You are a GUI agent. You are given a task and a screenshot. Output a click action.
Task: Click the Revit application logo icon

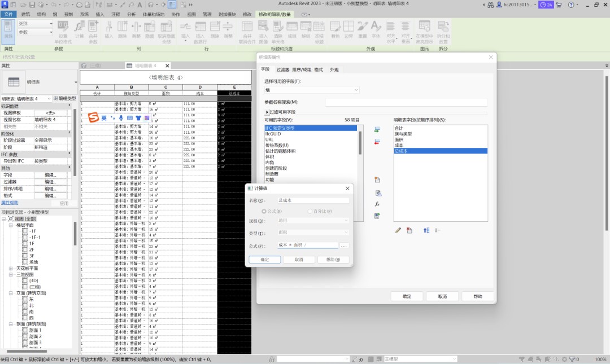[x=5, y=5]
